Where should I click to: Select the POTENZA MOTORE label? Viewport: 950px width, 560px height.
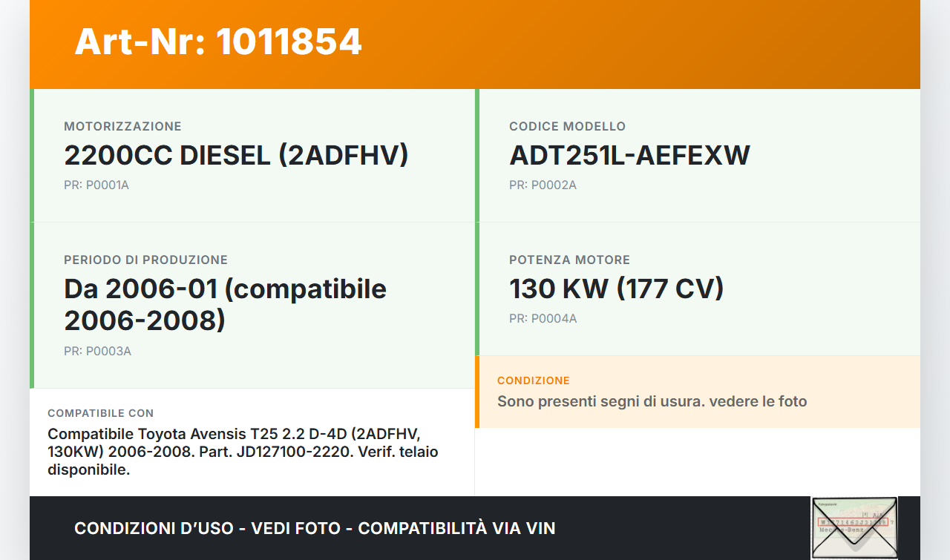[x=569, y=260]
